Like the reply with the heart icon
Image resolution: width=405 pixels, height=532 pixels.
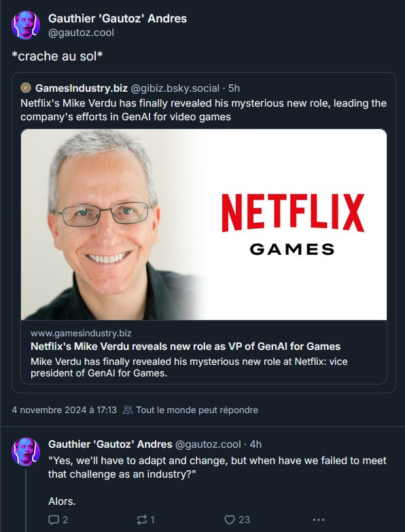point(230,520)
